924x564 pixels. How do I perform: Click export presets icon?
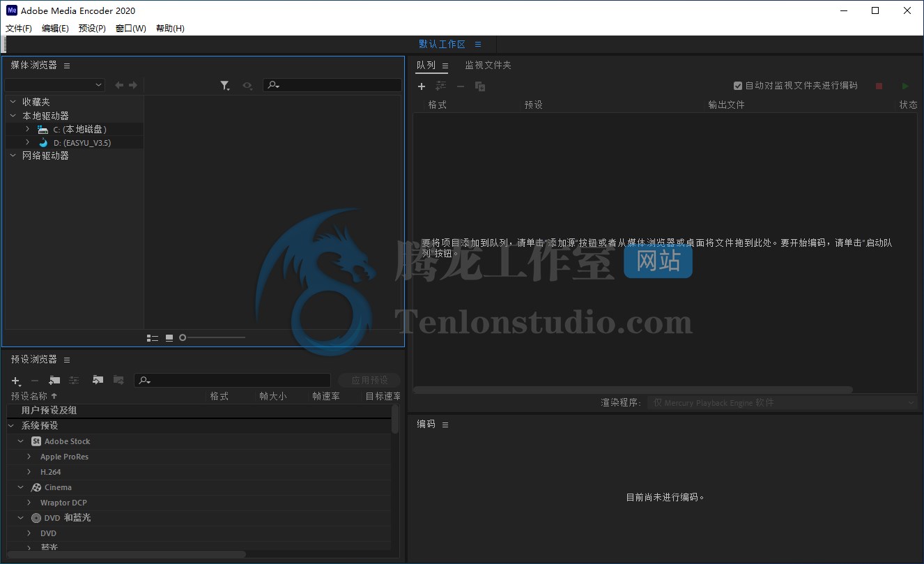(118, 380)
